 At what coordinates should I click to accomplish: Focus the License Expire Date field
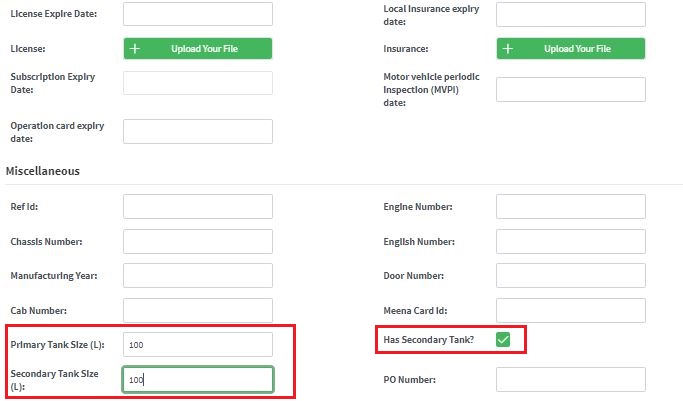(x=198, y=14)
